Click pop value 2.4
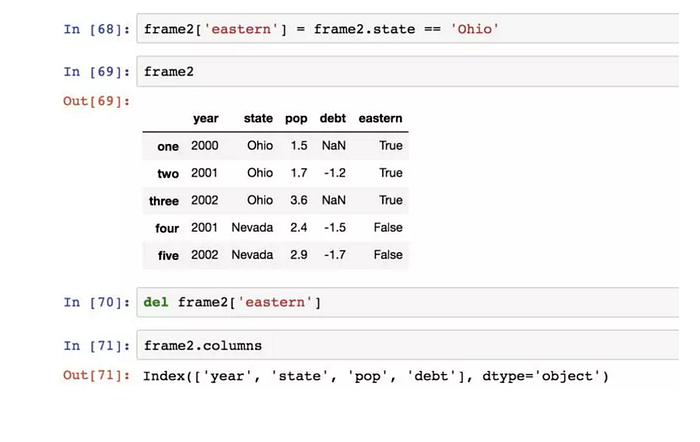This screenshot has width=700, height=442. click(x=299, y=227)
